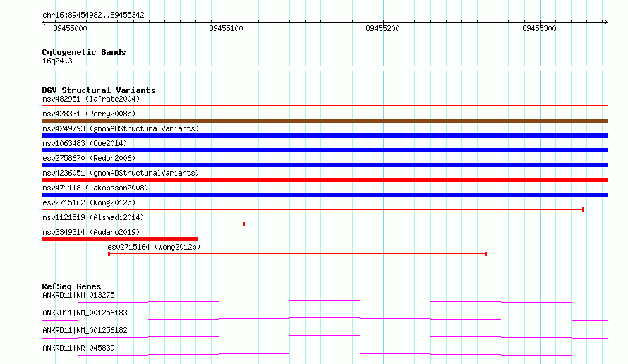628x364 pixels.
Task: Click the esv2715164 right endpoint marker
Action: (486, 254)
